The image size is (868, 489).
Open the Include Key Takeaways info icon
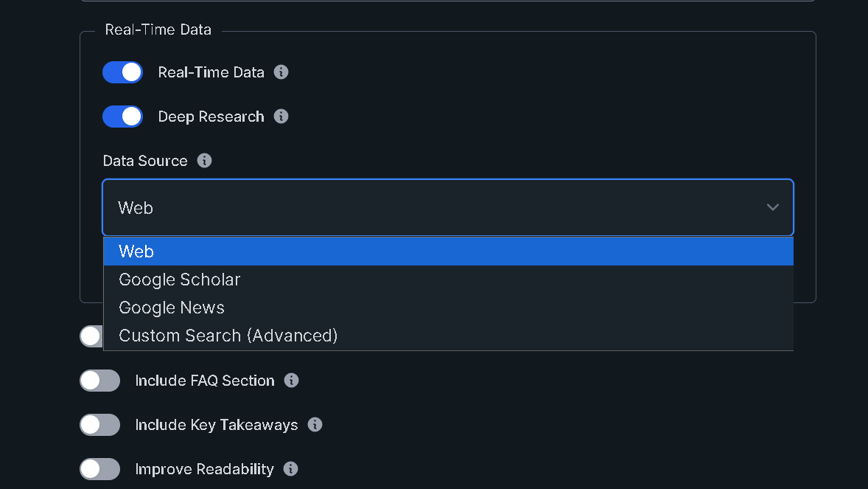pos(315,424)
